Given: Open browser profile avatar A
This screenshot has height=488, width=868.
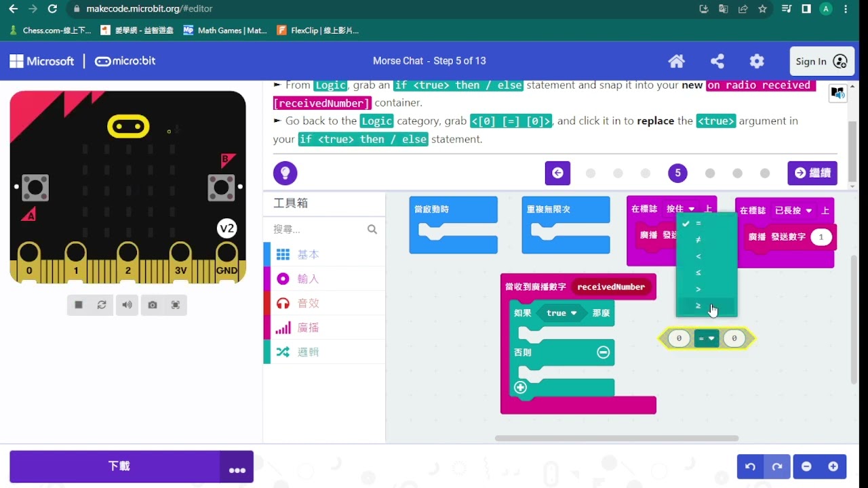Looking at the screenshot, I should (x=825, y=9).
